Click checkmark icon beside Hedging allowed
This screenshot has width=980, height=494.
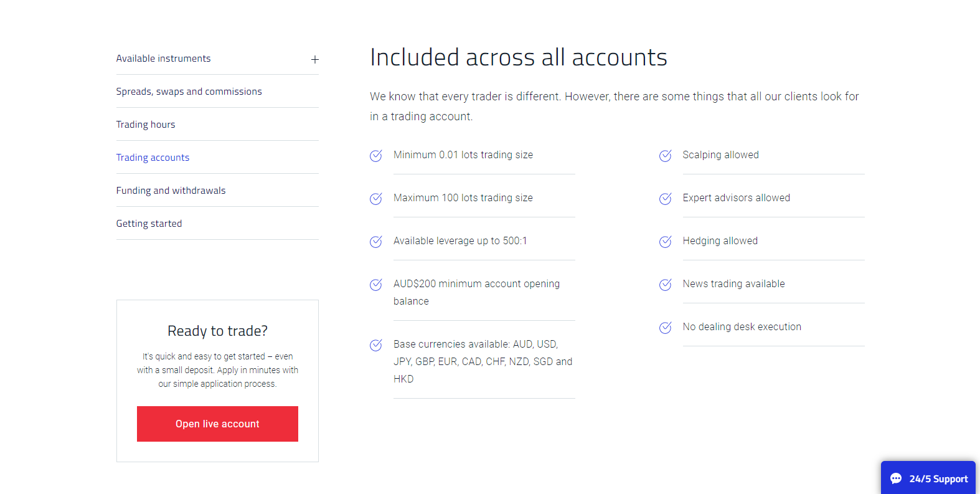tap(666, 242)
